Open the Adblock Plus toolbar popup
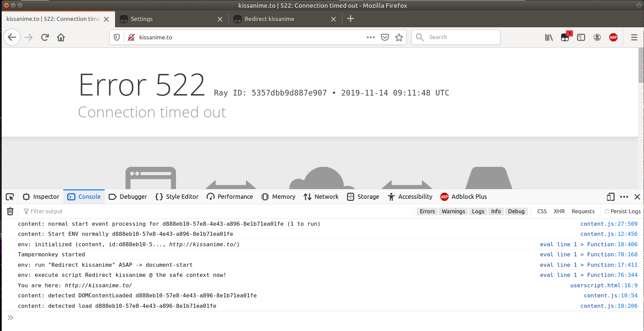Viewport: 644px width, 331px height. 613,37
